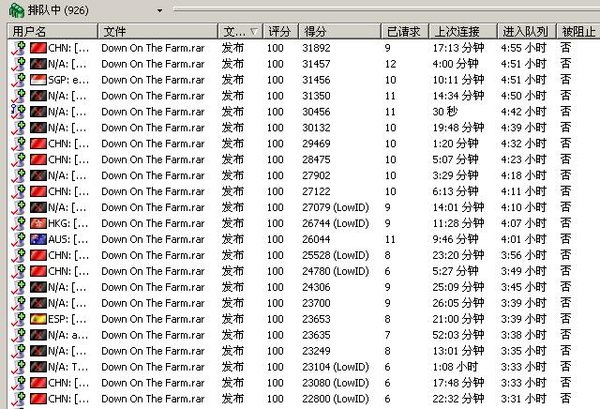
Task: Click the China flag in row scoring 29469
Action: [x=38, y=143]
